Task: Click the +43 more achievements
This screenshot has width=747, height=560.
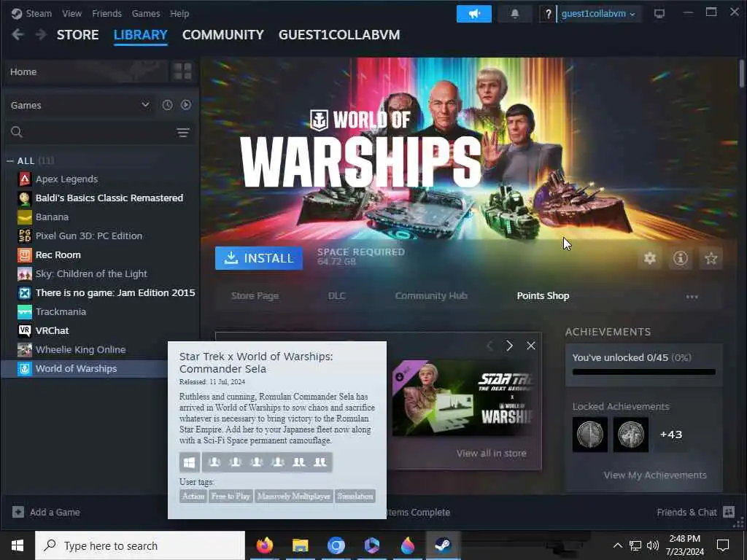Action: [671, 435]
